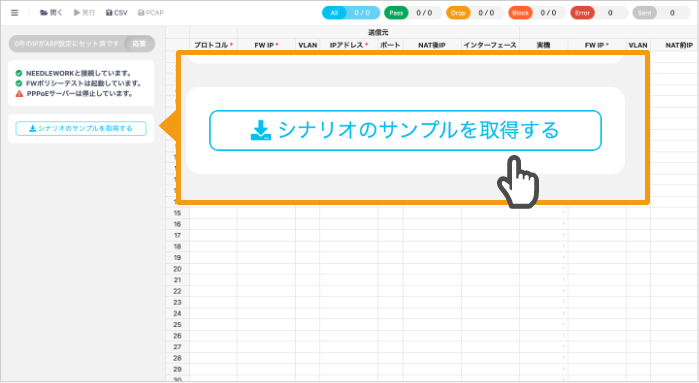Click the NAT後IP column header

(432, 45)
